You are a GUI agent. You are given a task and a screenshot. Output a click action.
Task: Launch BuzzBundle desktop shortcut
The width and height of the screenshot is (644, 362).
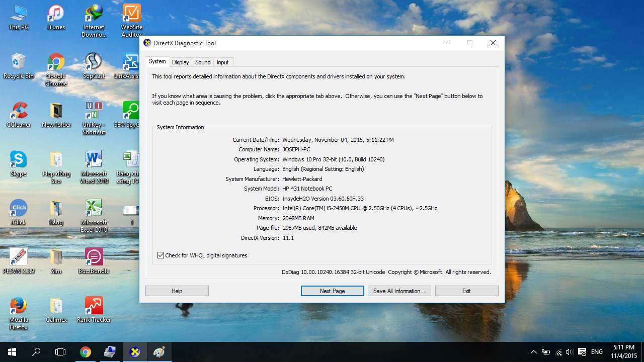point(94,261)
